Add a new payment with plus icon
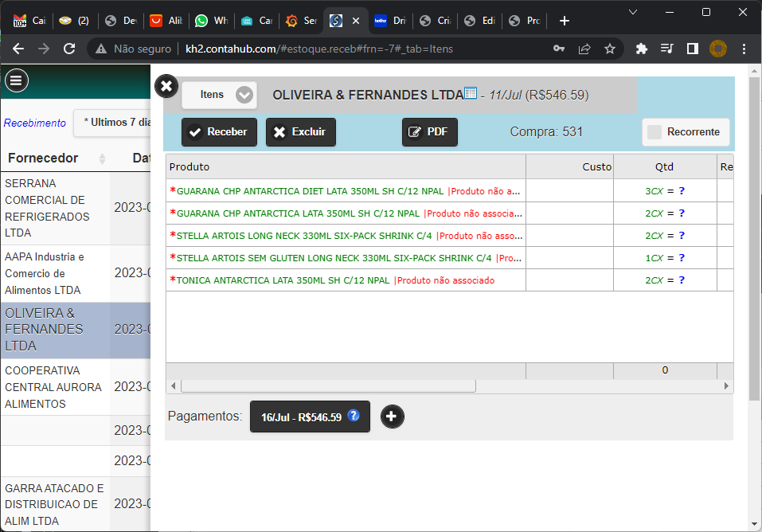 click(393, 417)
